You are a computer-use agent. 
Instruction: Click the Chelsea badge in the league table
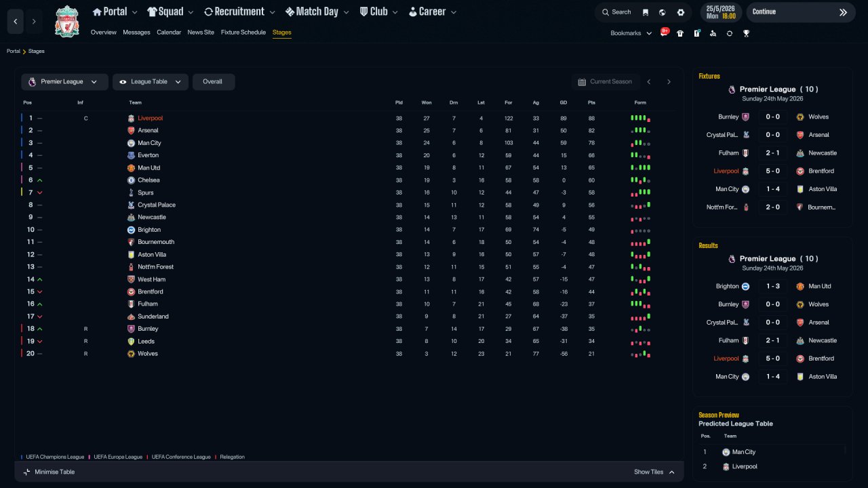click(132, 180)
